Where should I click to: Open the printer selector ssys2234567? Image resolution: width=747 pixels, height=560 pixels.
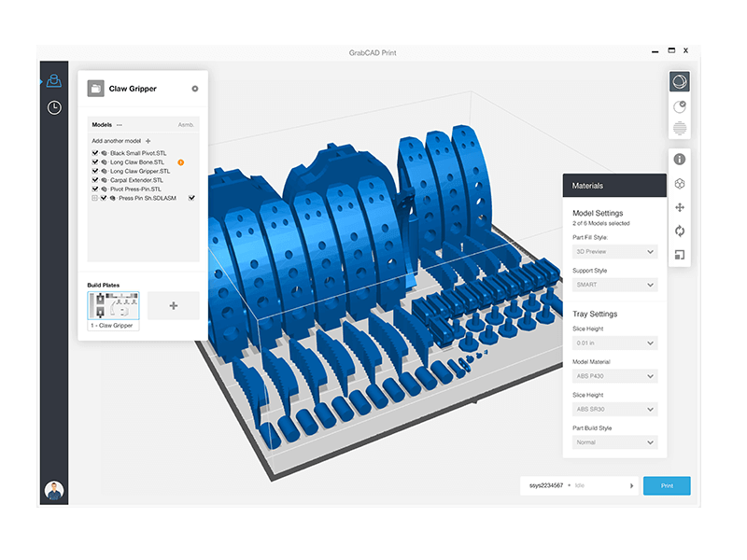pos(579,485)
